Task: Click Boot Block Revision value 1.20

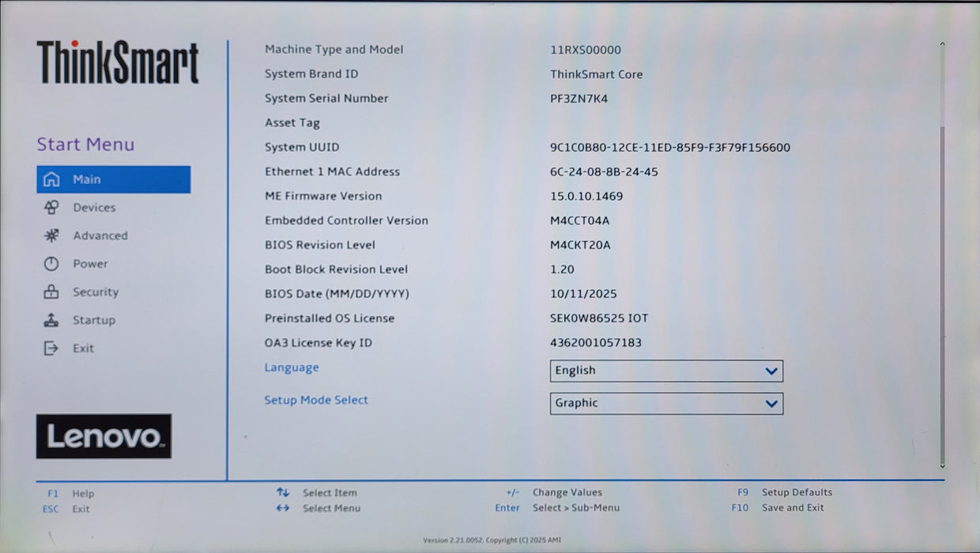Action: [x=562, y=269]
